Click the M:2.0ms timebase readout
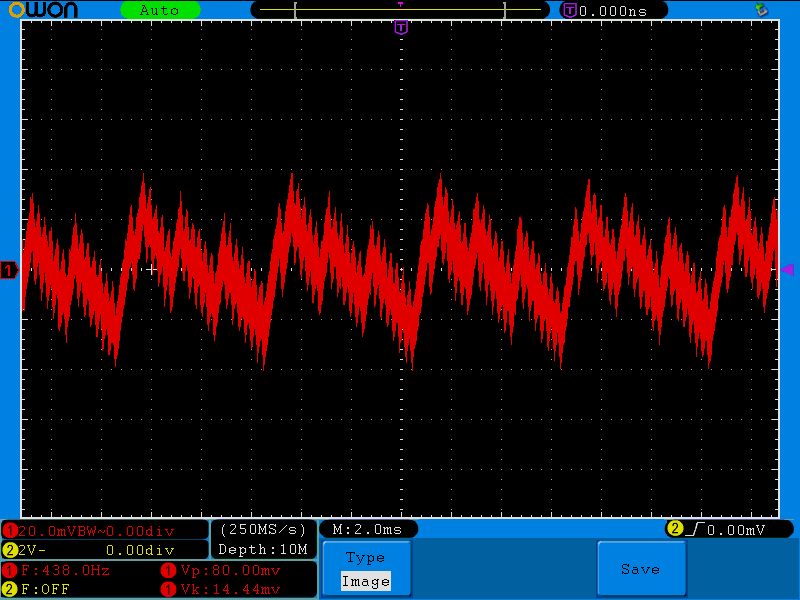Screen dimensions: 800x600 click(367, 530)
